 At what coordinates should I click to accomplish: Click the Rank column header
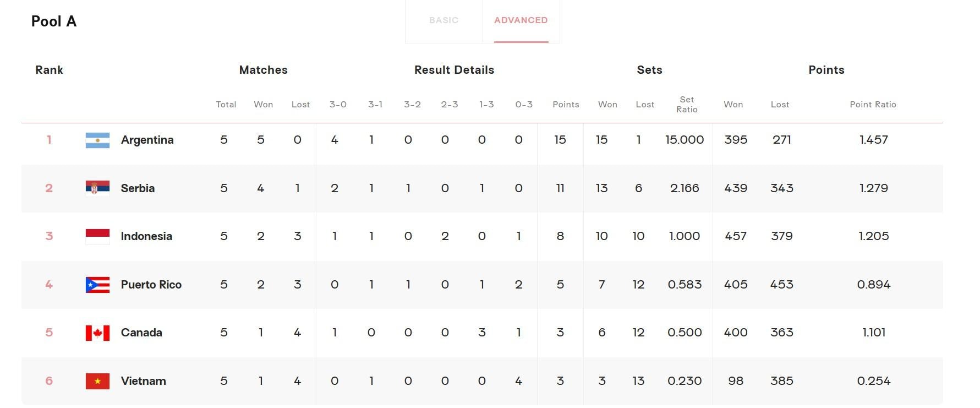[x=49, y=70]
